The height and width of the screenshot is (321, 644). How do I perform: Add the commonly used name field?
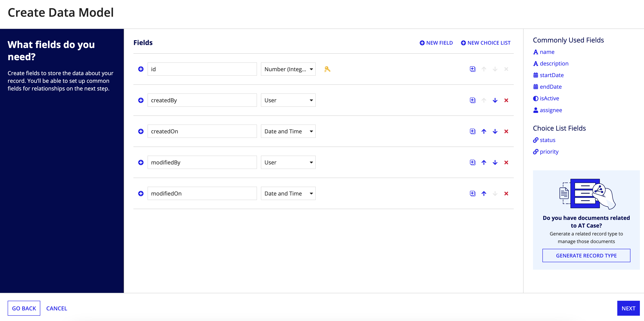(544, 52)
